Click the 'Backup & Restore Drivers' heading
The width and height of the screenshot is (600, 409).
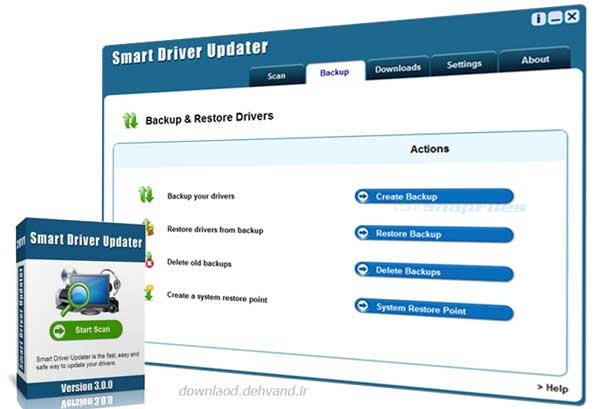[x=209, y=118]
